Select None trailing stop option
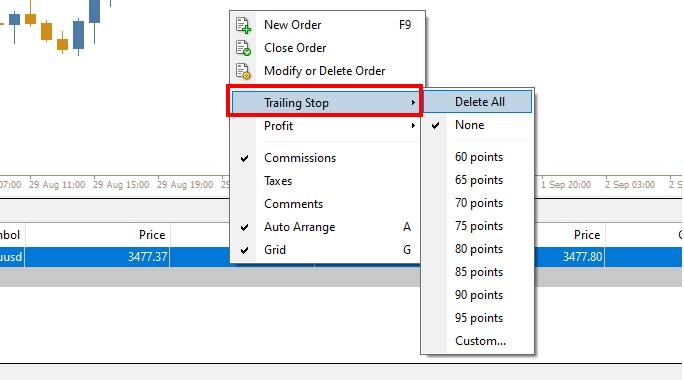This screenshot has width=684, height=380. click(x=478, y=125)
